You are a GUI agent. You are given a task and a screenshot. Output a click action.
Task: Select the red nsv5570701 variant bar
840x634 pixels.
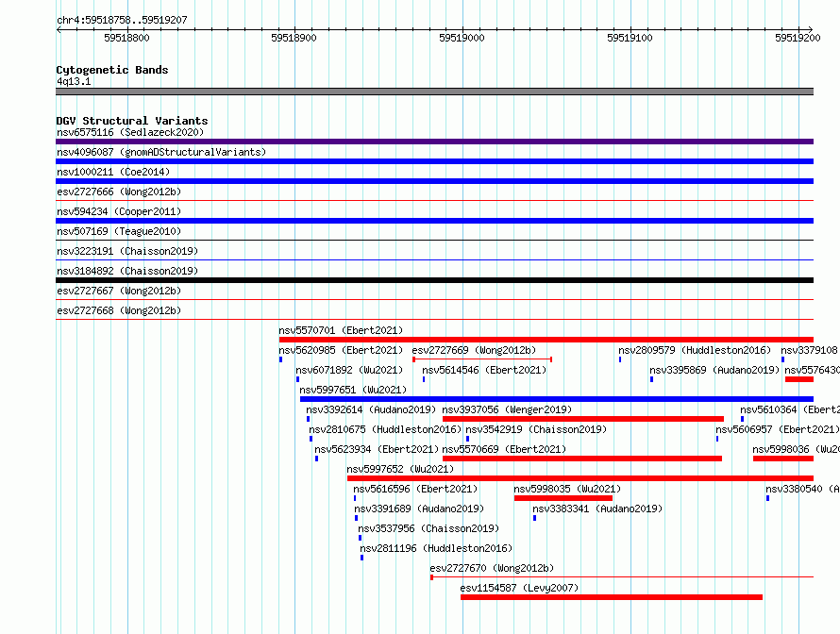coord(546,340)
